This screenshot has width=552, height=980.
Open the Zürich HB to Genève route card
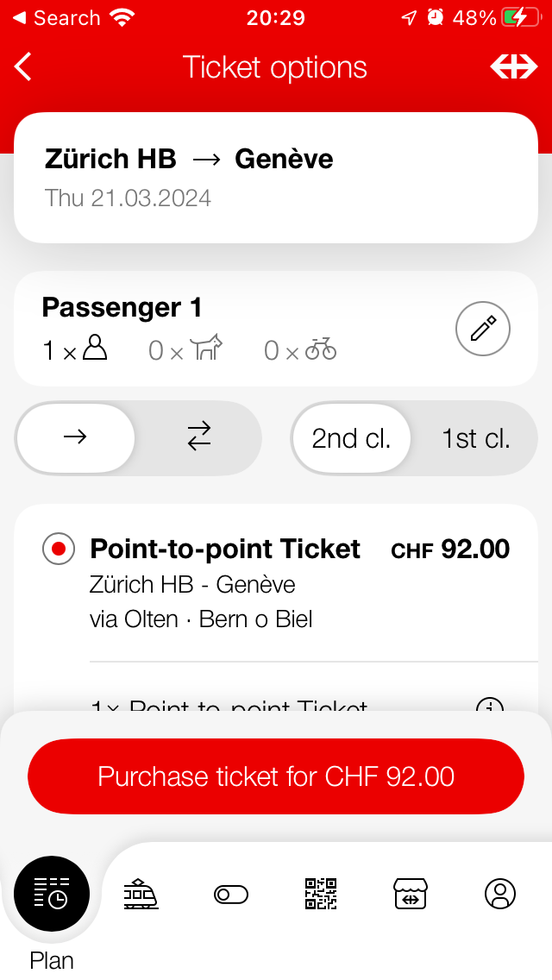[x=276, y=177]
